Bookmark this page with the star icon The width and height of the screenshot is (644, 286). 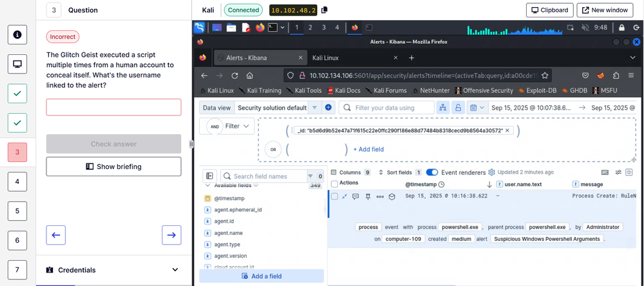point(545,75)
